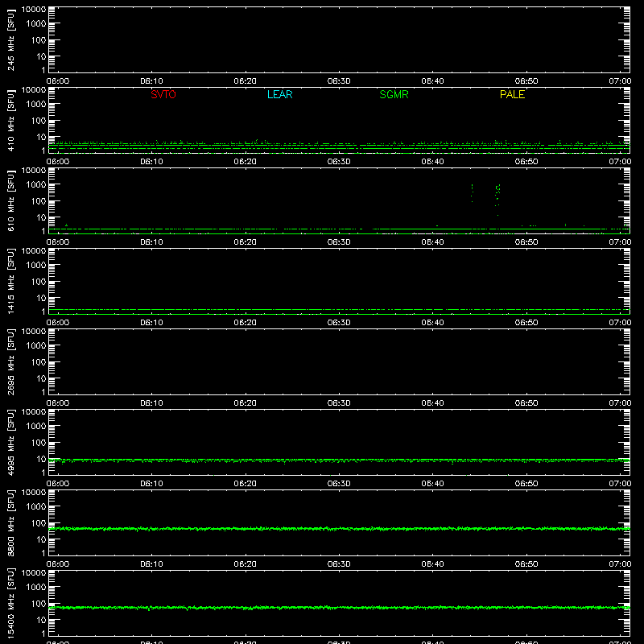Click the 100 y-tick of 610 MHz plot
Image resolution: width=644 pixels, height=644 pixels.
coord(39,201)
